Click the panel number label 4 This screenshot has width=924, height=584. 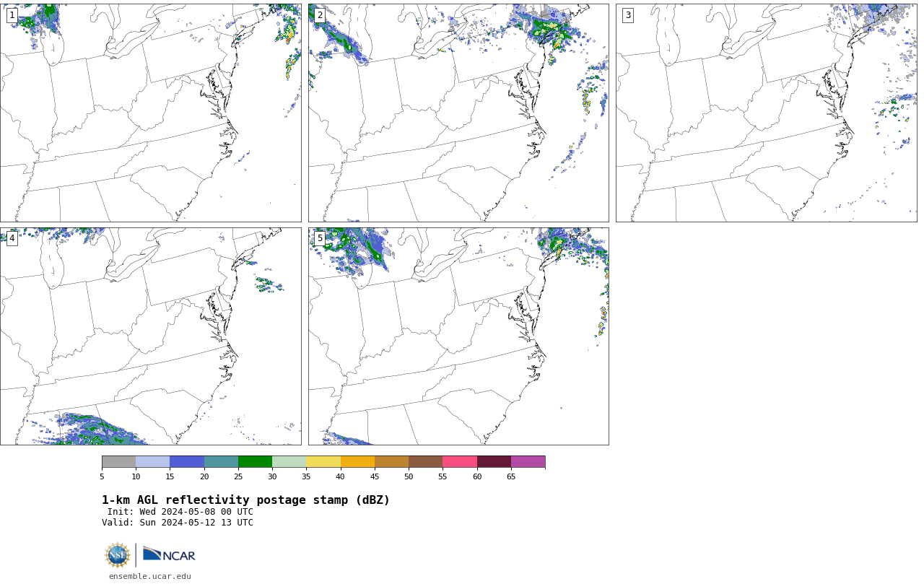click(12, 238)
